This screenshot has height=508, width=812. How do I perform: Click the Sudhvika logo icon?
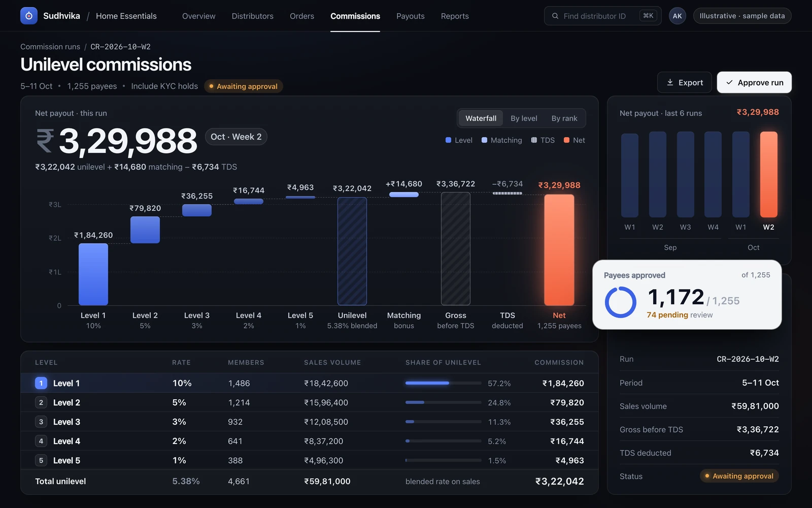click(x=29, y=16)
